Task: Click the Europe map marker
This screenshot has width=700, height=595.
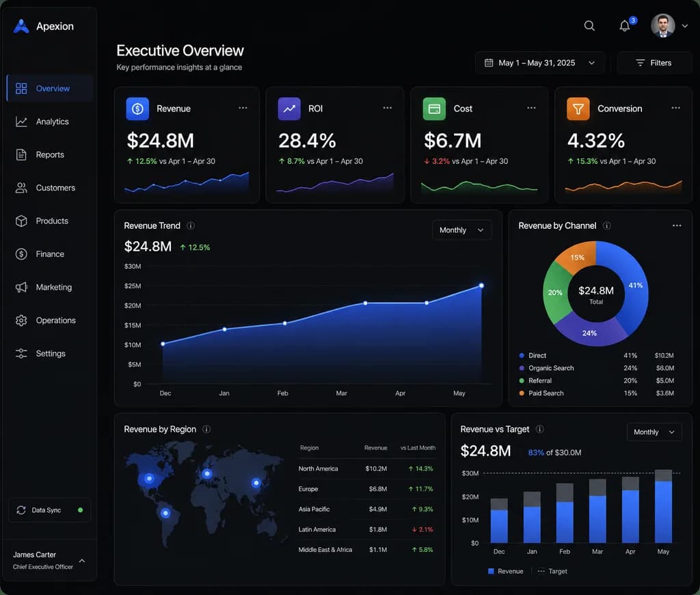Action: (206, 473)
